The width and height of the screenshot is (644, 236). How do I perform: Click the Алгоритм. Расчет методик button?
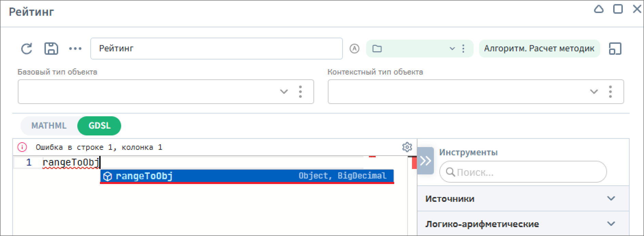point(539,49)
